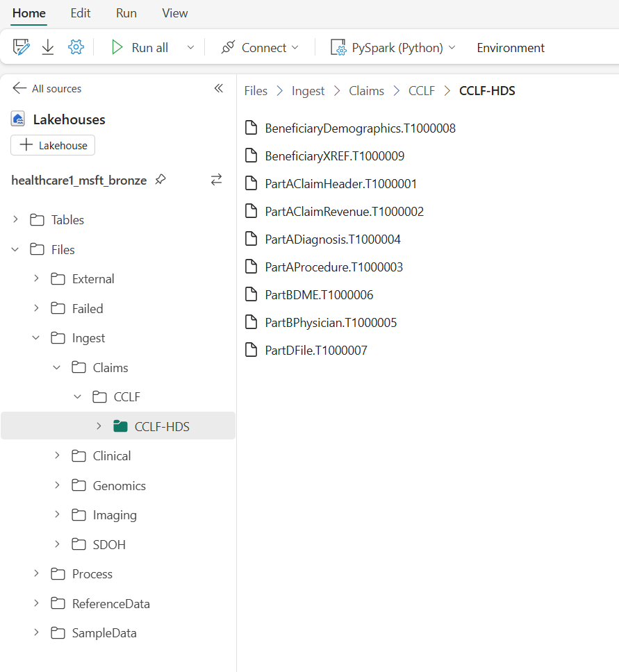
Task: Open the Run all dropdown arrow
Action: click(x=190, y=48)
